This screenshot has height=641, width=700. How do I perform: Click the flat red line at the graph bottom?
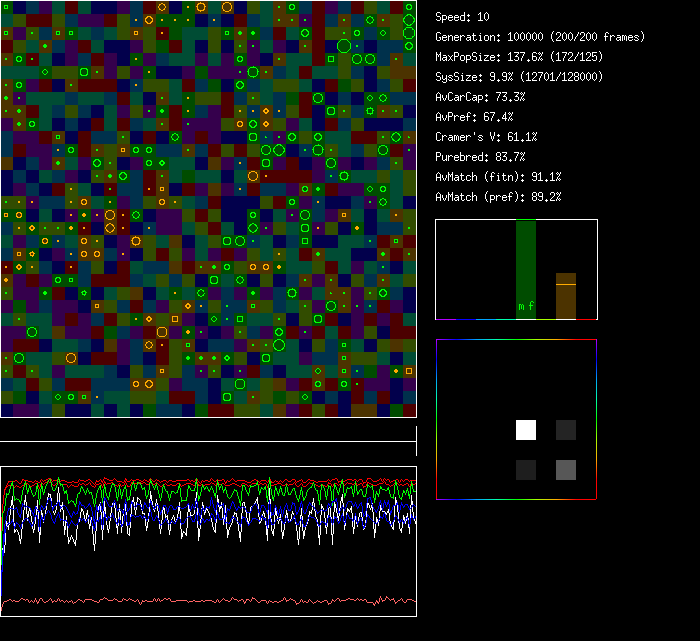click(200, 601)
